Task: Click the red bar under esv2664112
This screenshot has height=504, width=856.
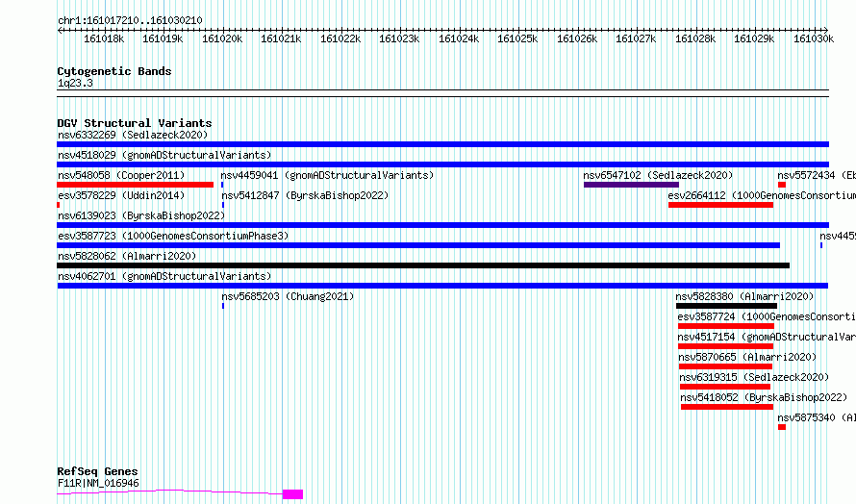Action: point(720,205)
